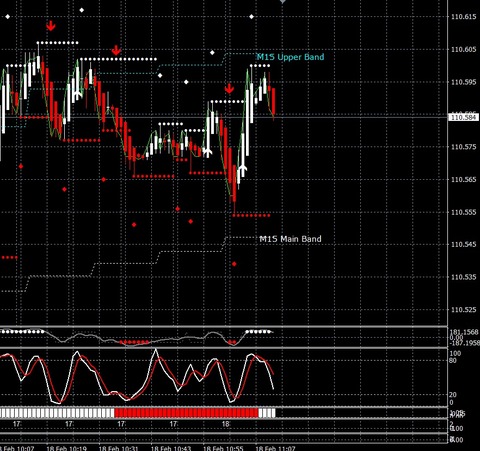Click the 110.565 price axis label
480x451 pixels.
point(464,180)
